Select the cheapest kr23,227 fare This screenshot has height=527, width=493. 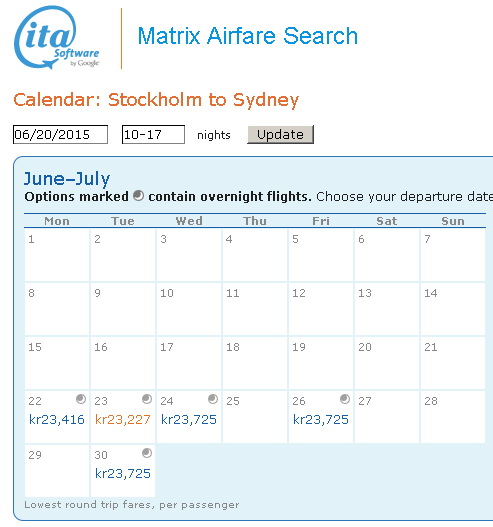[x=123, y=419]
